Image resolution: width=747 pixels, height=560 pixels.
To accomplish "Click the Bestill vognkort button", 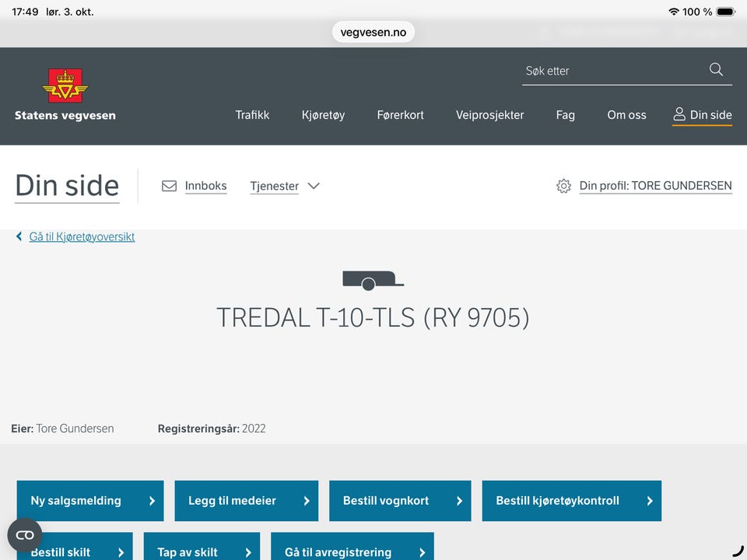I will 400,500.
